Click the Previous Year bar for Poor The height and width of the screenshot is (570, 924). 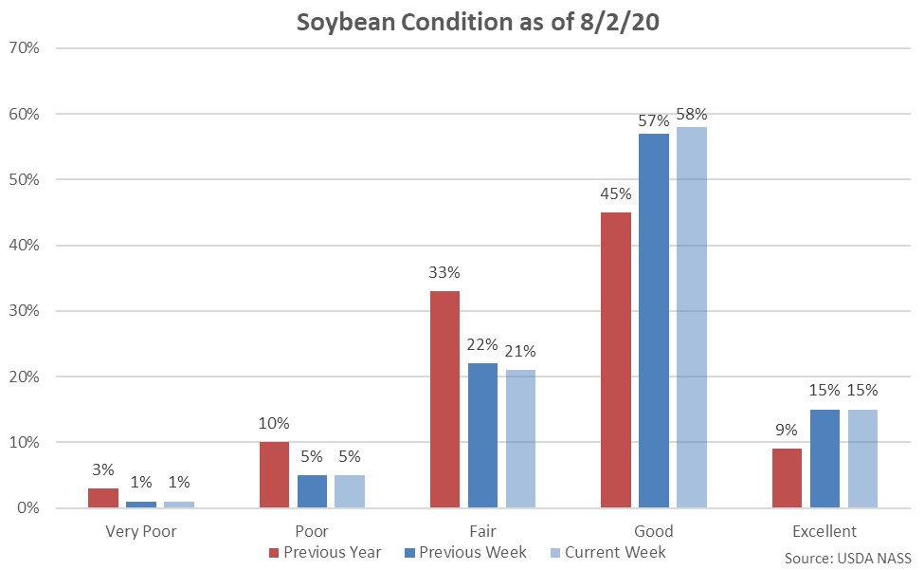(274, 475)
